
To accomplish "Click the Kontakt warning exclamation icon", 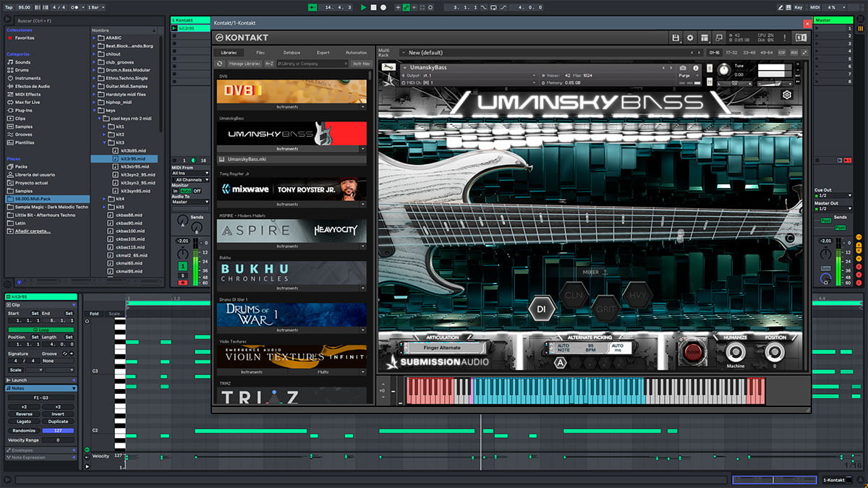I will click(786, 38).
